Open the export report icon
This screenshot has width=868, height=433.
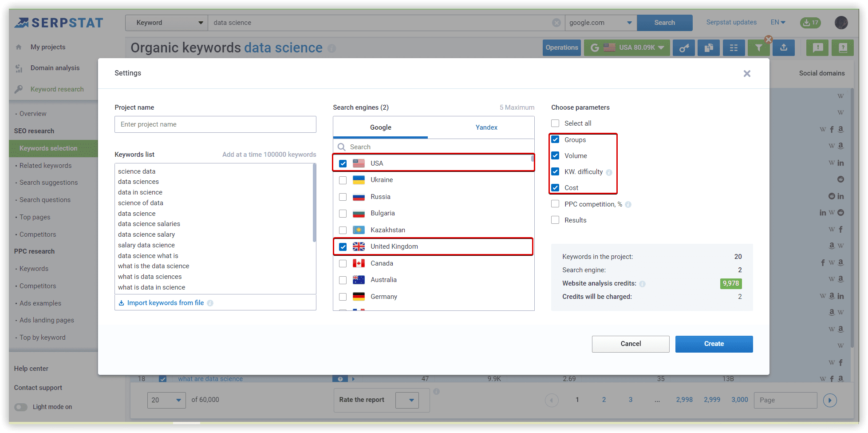[783, 48]
